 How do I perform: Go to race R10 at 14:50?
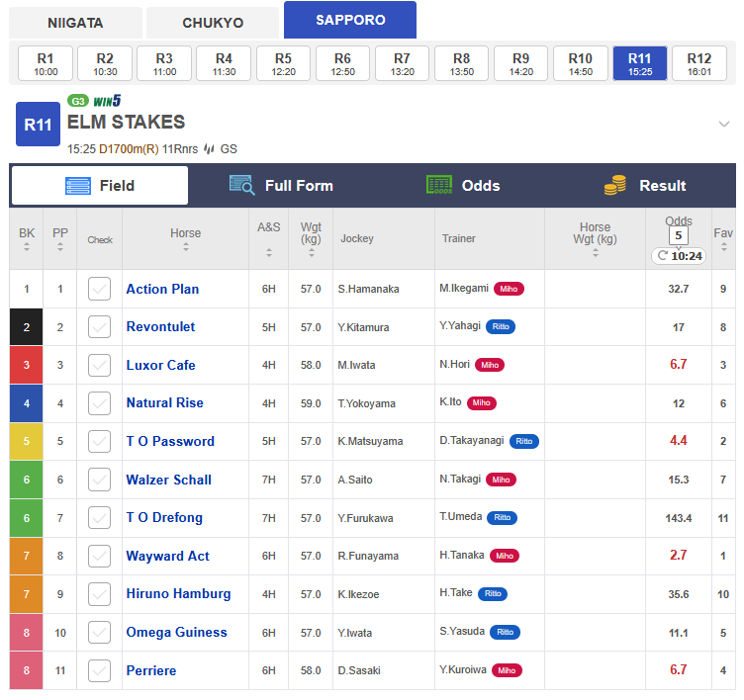[x=581, y=63]
